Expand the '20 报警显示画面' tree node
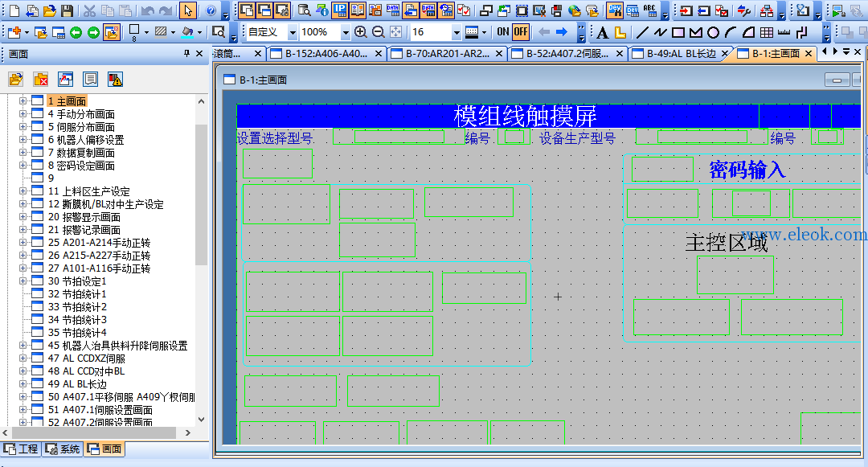 pyautogui.click(x=23, y=216)
